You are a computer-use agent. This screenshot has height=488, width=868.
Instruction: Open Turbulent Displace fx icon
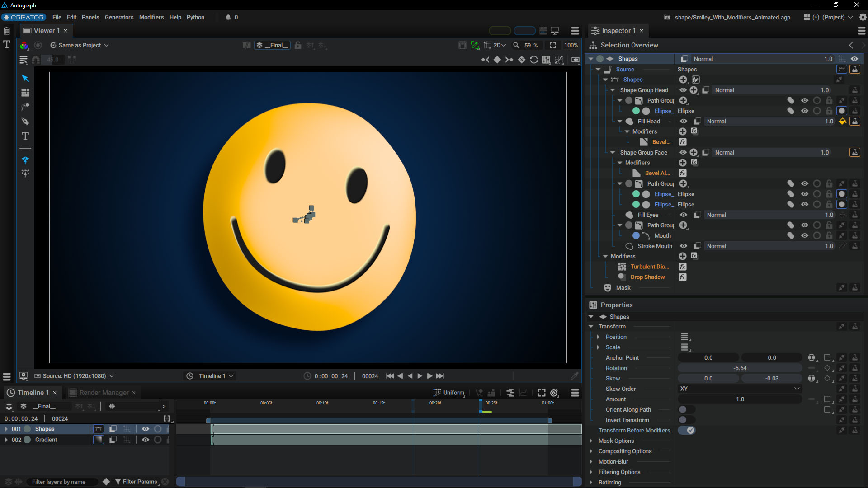point(683,267)
